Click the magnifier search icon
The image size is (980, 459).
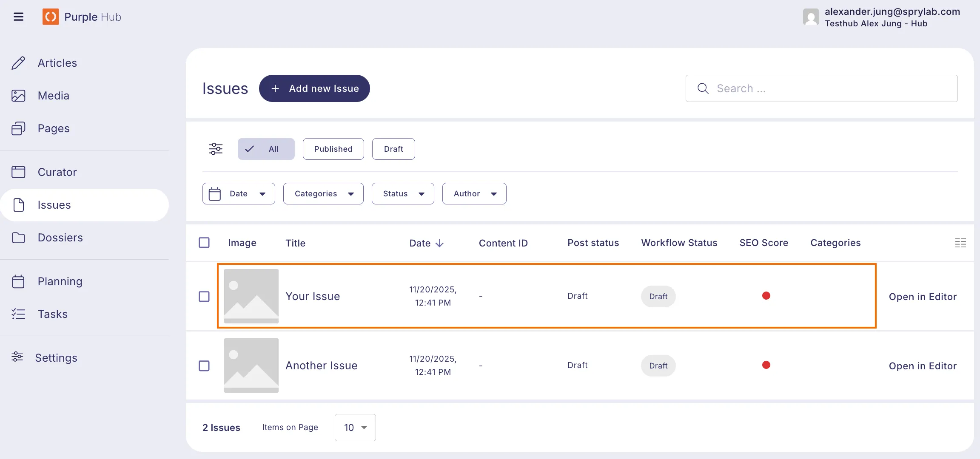[x=703, y=88]
